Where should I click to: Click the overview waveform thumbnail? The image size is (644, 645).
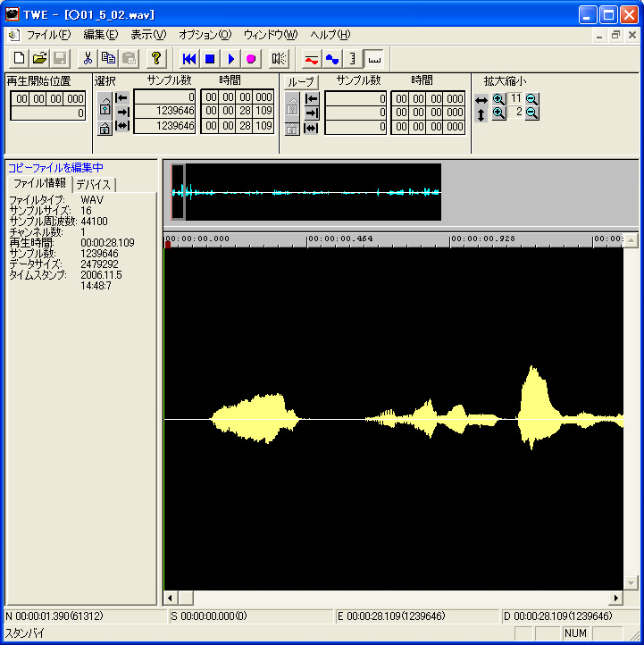(x=306, y=192)
